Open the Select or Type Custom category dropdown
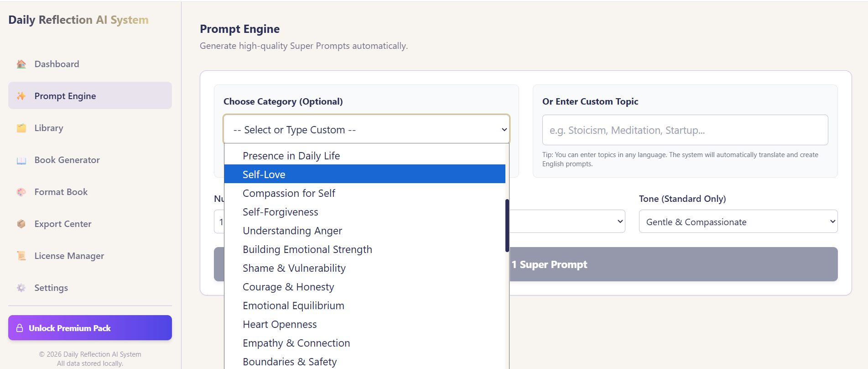Image resolution: width=868 pixels, height=369 pixels. coord(365,129)
